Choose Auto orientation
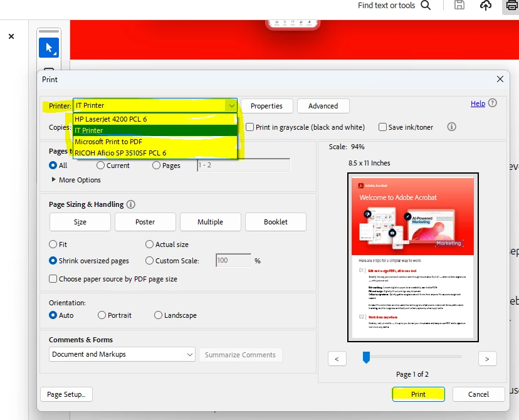519x420 pixels. 53,315
